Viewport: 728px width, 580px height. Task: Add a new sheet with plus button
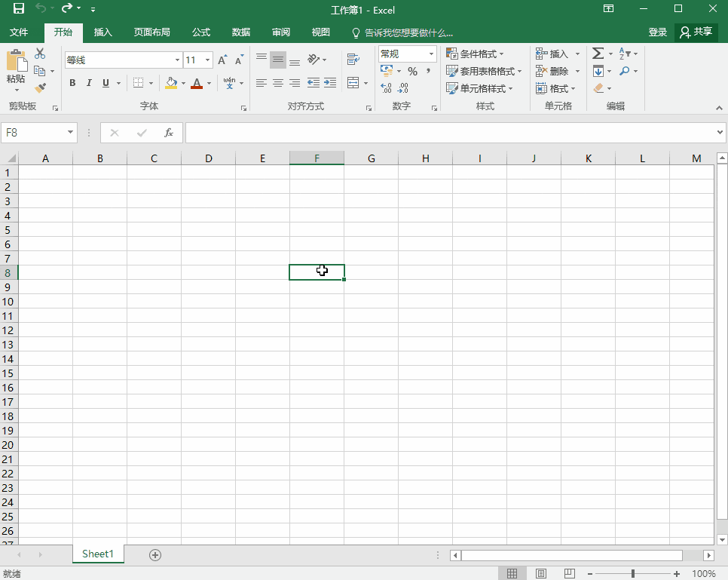coord(155,555)
